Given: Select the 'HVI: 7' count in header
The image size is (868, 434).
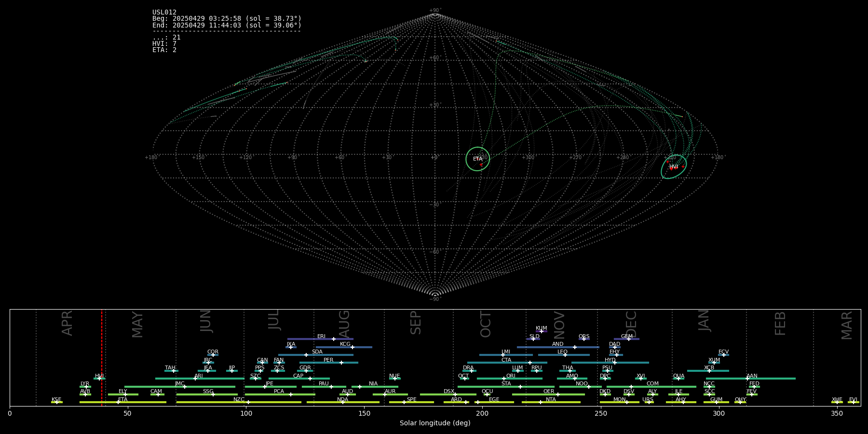Looking at the screenshot, I should click(x=164, y=43).
